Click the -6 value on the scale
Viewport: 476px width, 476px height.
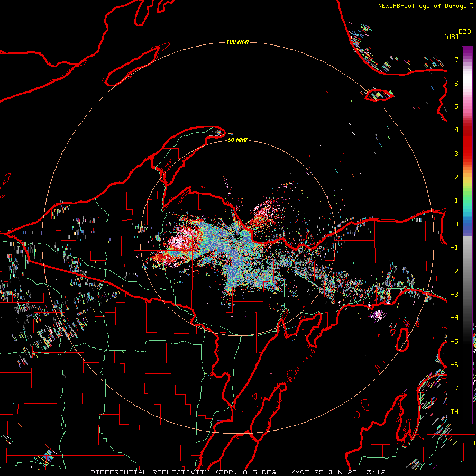[x=454, y=365]
